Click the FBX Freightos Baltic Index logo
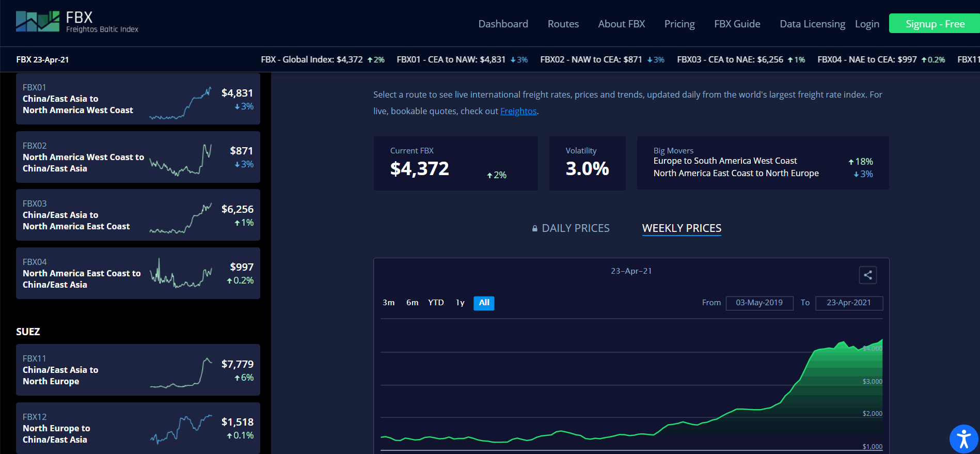980x454 pixels. [77, 22]
